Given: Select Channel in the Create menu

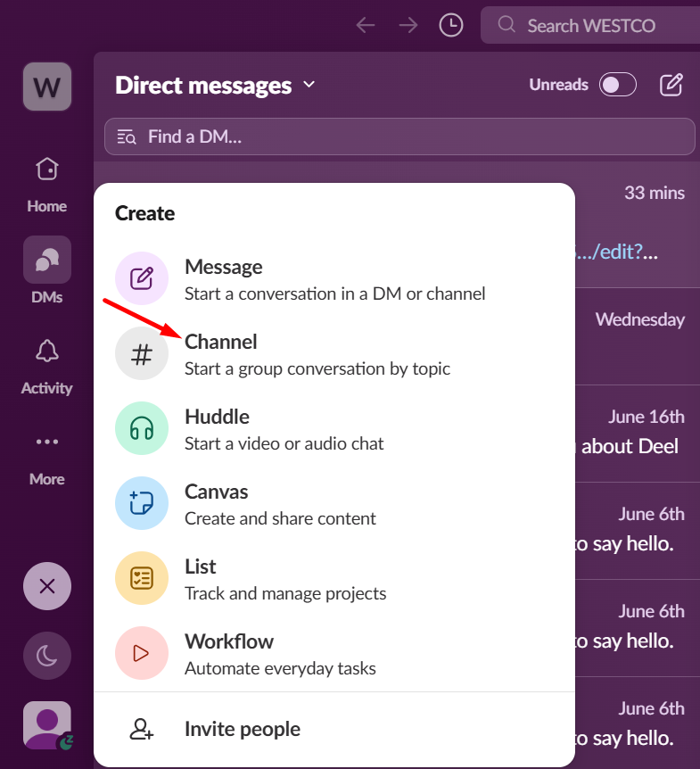Looking at the screenshot, I should pos(334,353).
